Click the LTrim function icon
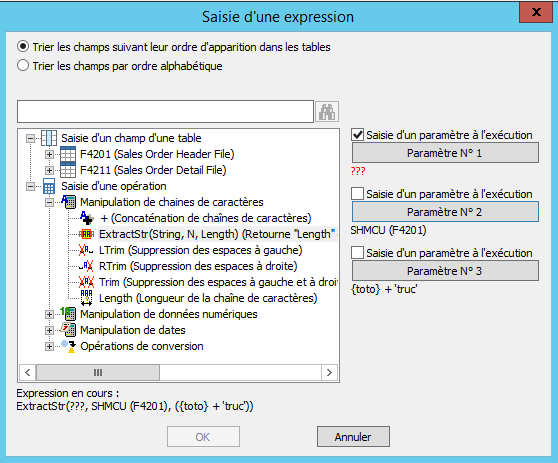The width and height of the screenshot is (558, 463). point(86,250)
